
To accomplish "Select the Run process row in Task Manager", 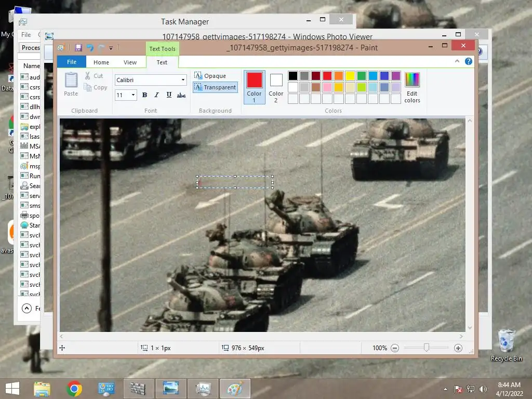I will point(30,176).
